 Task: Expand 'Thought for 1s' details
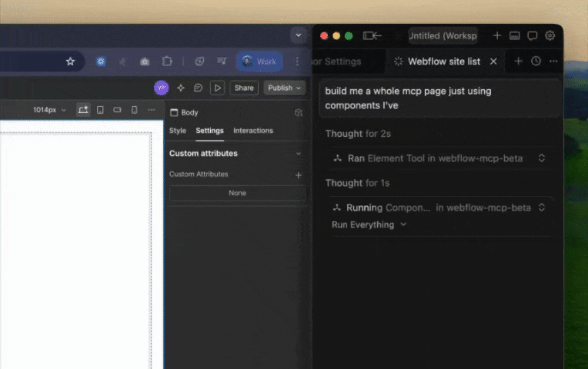coord(357,183)
